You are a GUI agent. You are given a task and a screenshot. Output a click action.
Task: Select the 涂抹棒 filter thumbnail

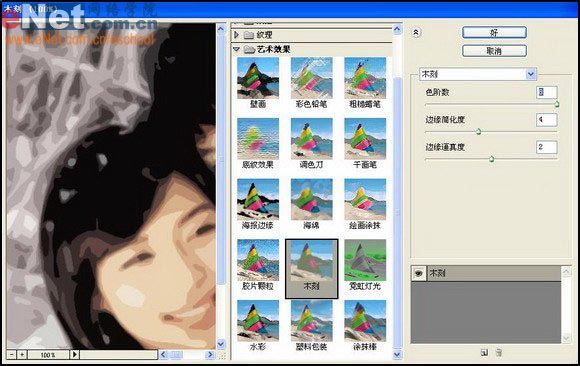[365, 321]
